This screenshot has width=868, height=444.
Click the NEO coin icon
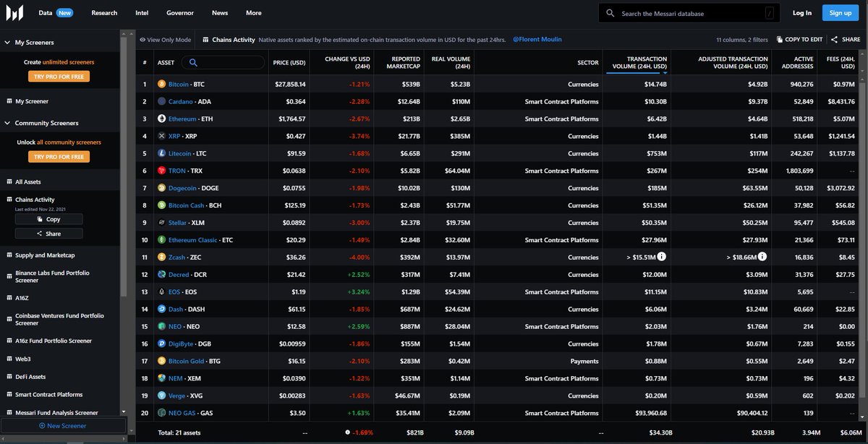point(161,327)
